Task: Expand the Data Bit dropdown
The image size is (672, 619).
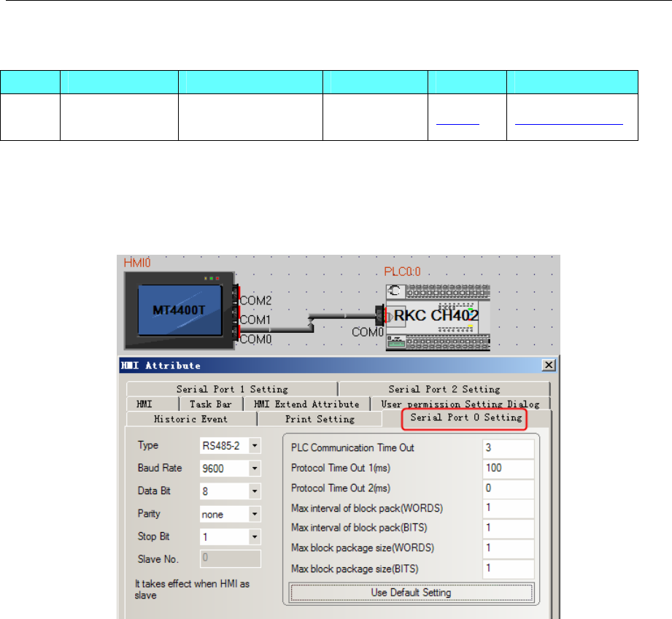Action: [255, 491]
